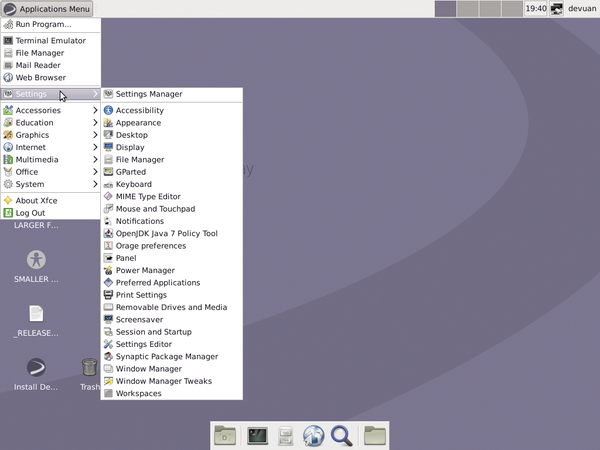The height and width of the screenshot is (450, 600).
Task: Expand the Office submenu
Action: point(51,172)
